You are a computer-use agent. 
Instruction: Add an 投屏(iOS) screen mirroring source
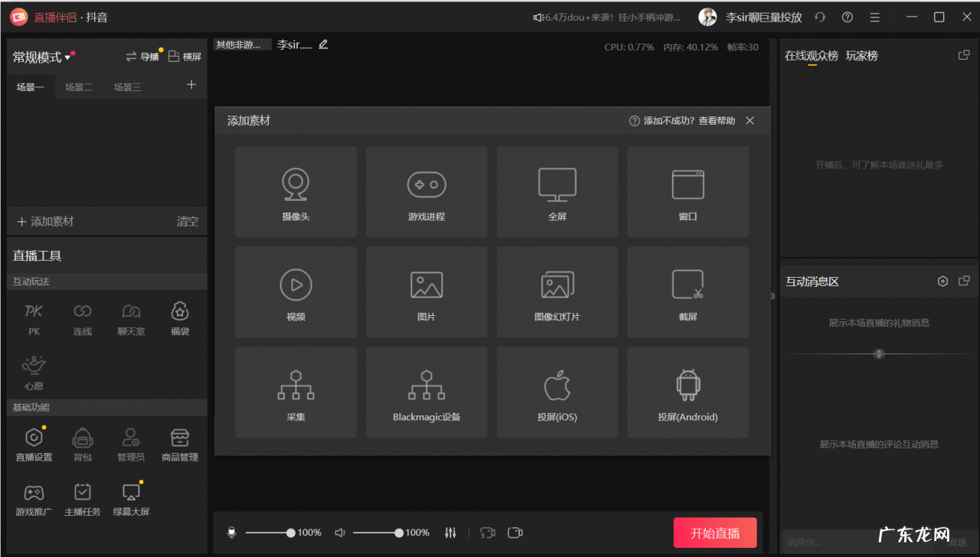click(x=557, y=391)
